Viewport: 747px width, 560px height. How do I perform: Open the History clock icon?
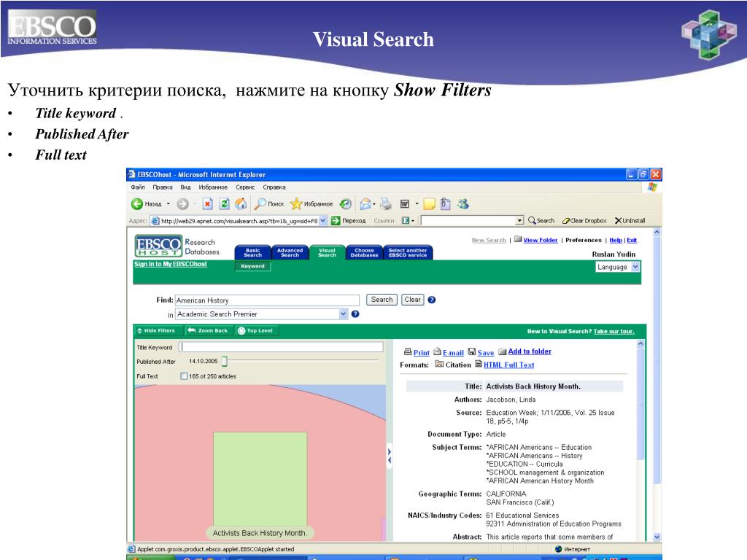[345, 204]
